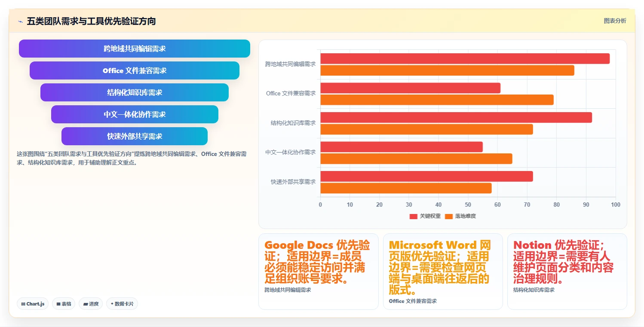Click the 五类团队需求与工具优先验证方向 heading

pyautogui.click(x=91, y=21)
